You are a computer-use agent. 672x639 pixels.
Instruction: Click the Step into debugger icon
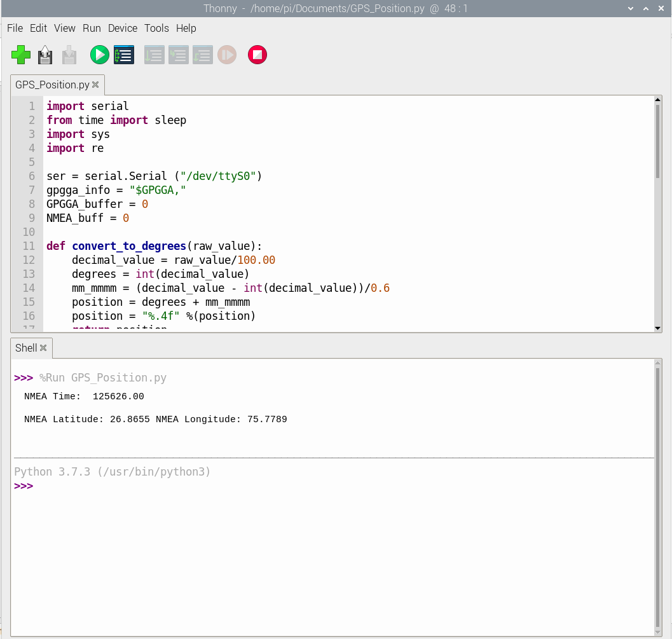click(x=178, y=55)
